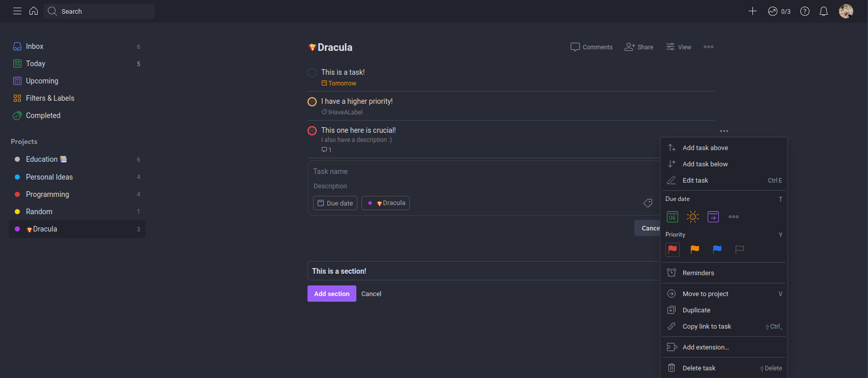Click the Add section button
Screen dimensions: 868x378
pyautogui.click(x=331, y=294)
